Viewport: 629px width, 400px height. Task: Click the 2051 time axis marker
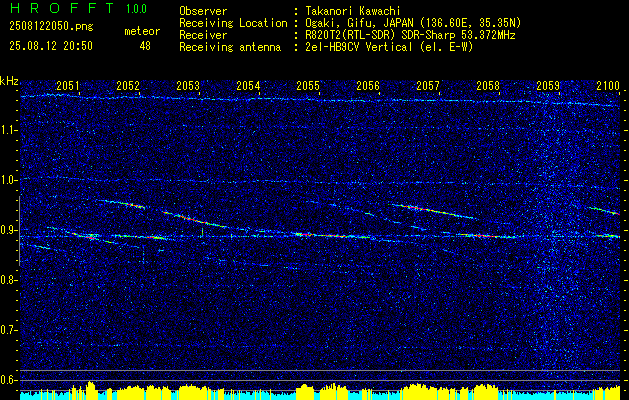[68, 85]
